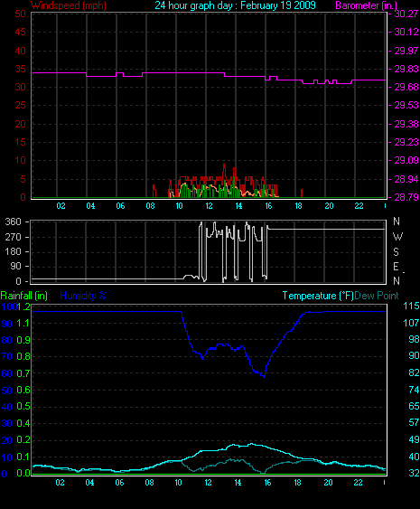Click the Temperature (°F) legend label
The width and height of the screenshot is (420, 509).
coord(318,296)
